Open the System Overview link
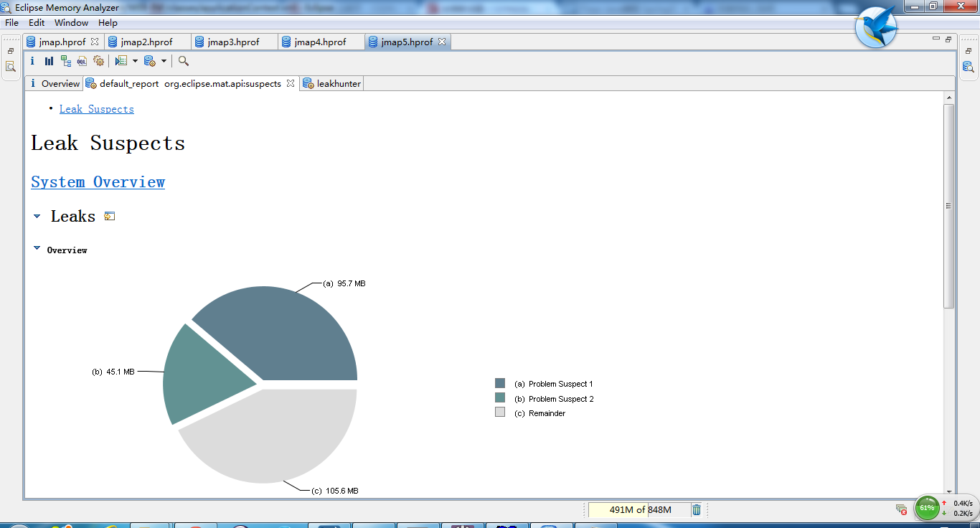 98,181
